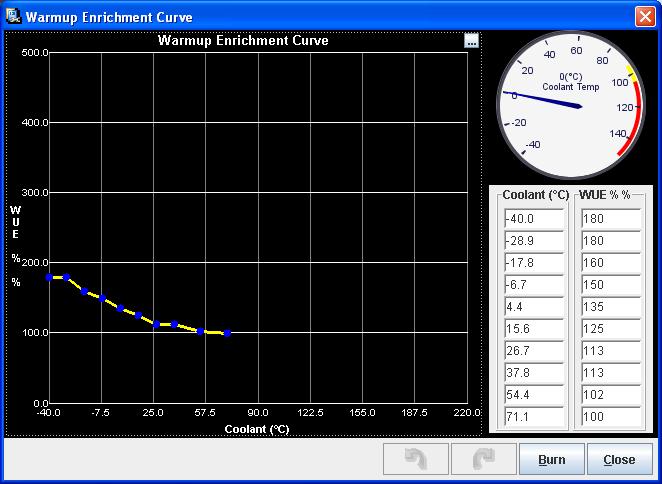Click the WUE field with value 135
The width and height of the screenshot is (662, 484).
coord(611,307)
